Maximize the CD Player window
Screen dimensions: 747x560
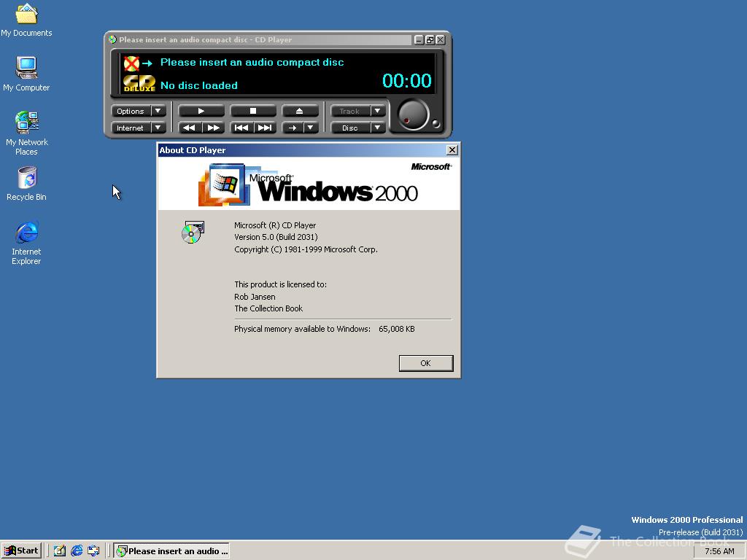[430, 40]
